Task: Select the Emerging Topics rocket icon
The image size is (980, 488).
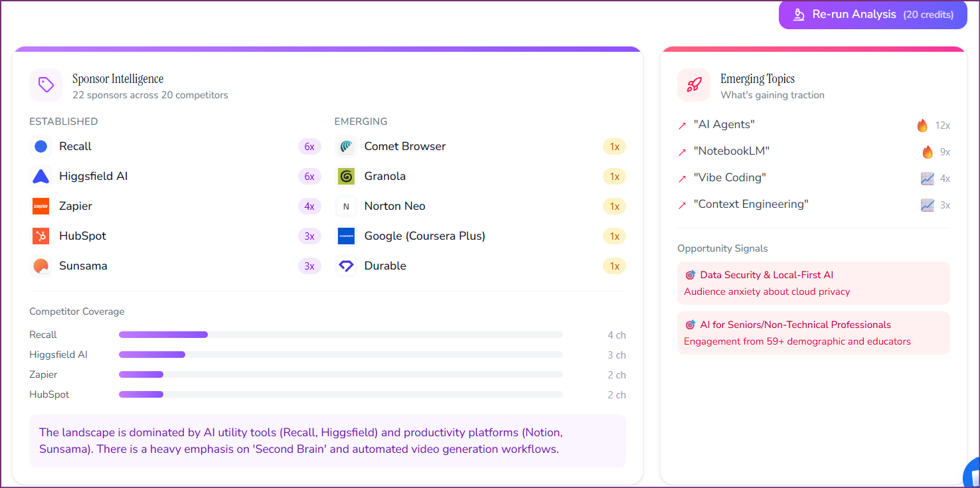Action: tap(693, 85)
